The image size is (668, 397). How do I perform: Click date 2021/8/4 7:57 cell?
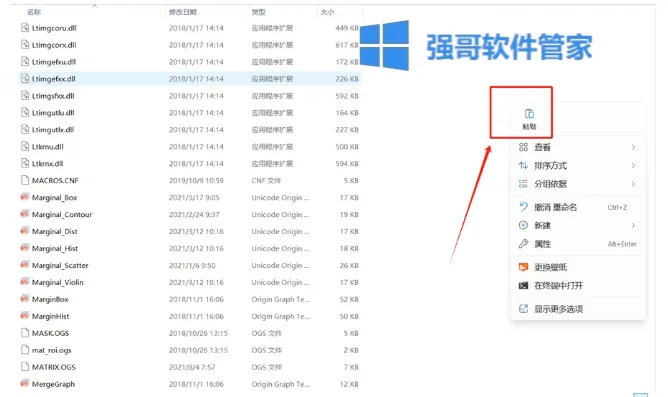point(192,367)
